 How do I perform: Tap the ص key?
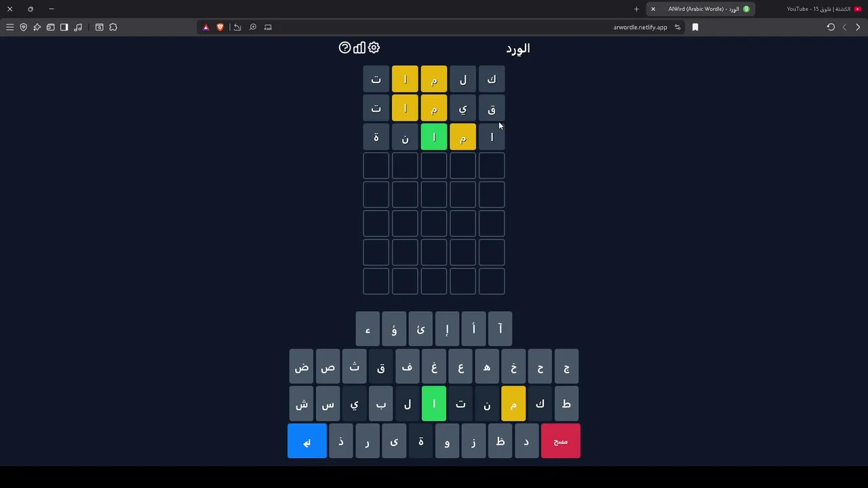(328, 367)
